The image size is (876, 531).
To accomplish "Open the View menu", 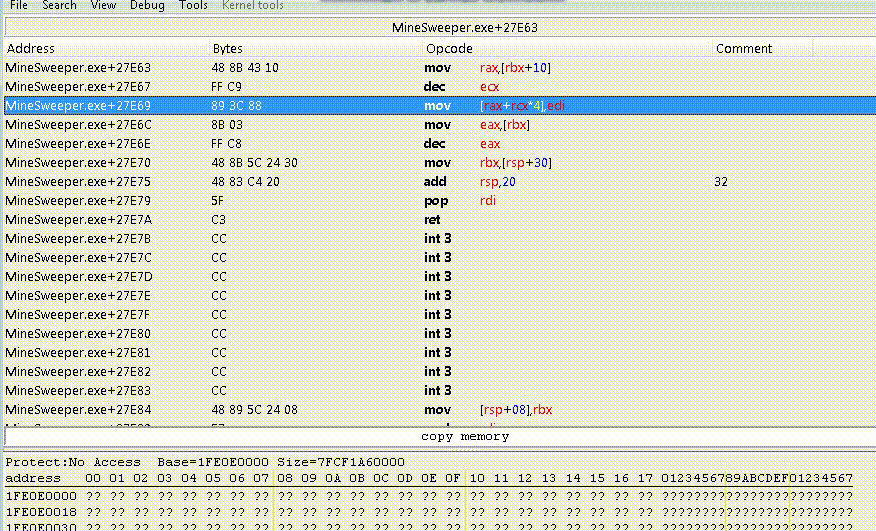I will click(x=103, y=6).
